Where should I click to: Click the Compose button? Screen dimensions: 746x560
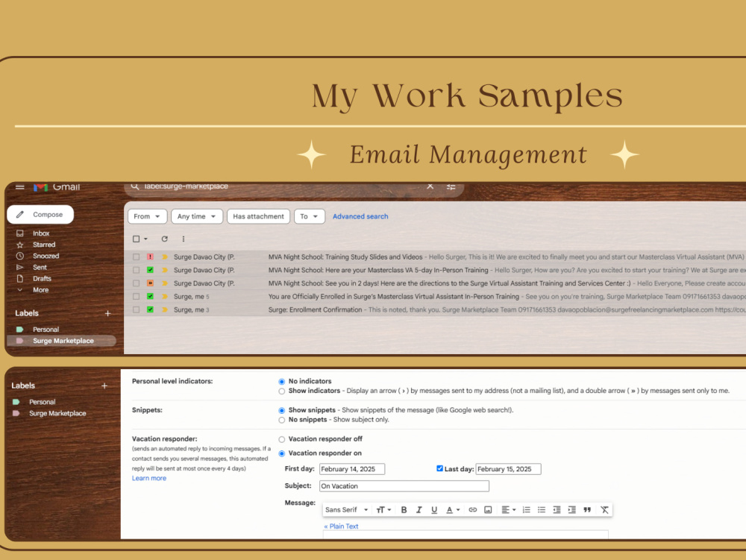click(40, 215)
